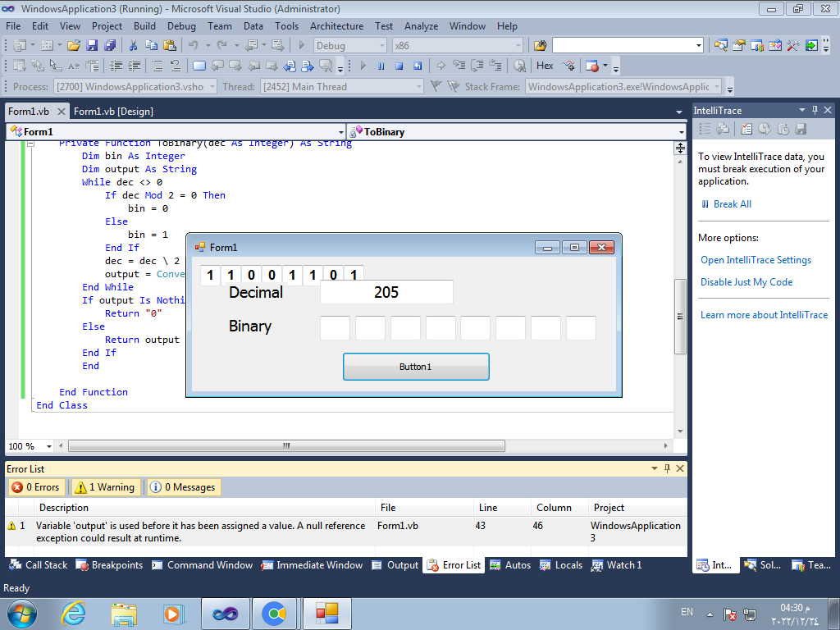Image resolution: width=840 pixels, height=630 pixels.
Task: Open file with the folder icon
Action: [x=74, y=46]
